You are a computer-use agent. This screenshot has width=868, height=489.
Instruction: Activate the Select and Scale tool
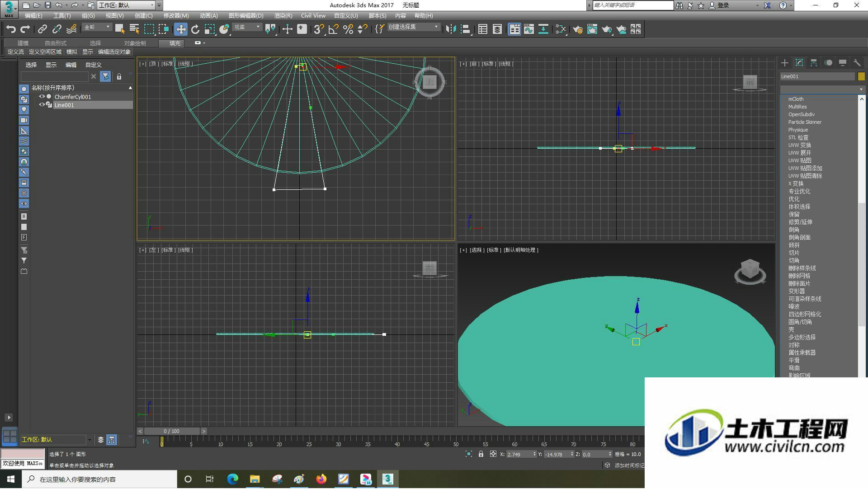tap(209, 29)
